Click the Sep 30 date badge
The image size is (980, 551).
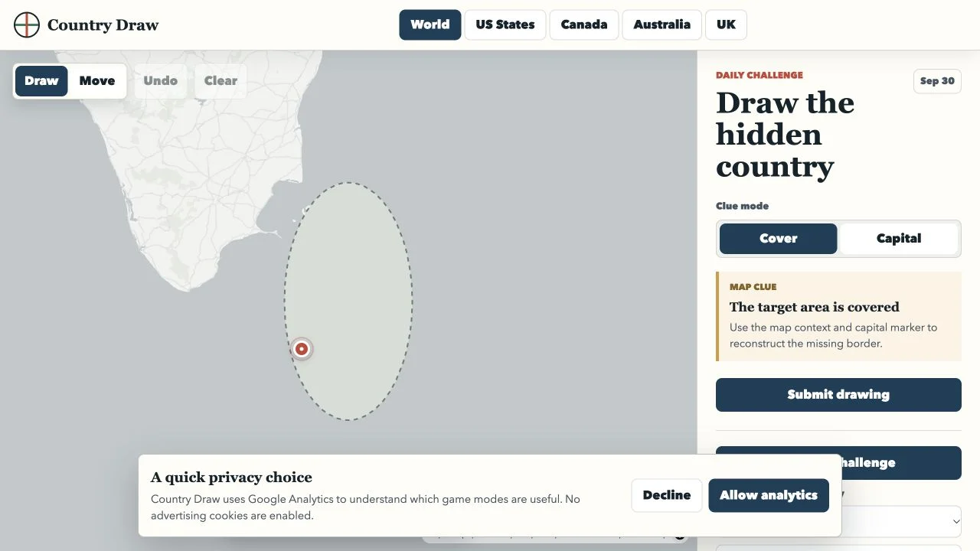[x=937, y=81]
